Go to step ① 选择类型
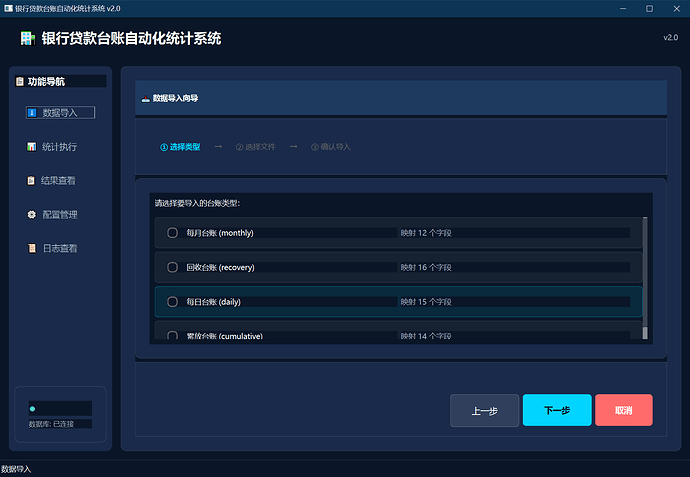Screen dimensions: 690x477 180,147
